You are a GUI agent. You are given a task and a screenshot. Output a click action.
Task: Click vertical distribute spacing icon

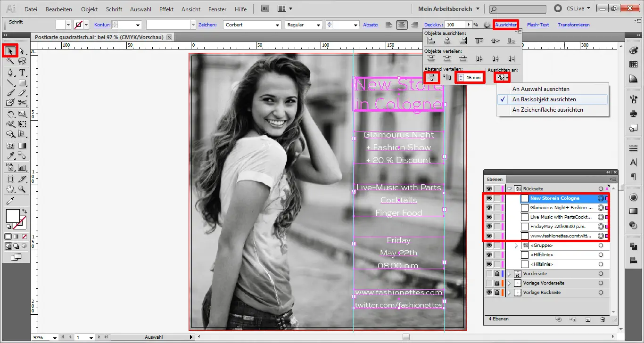(x=431, y=77)
